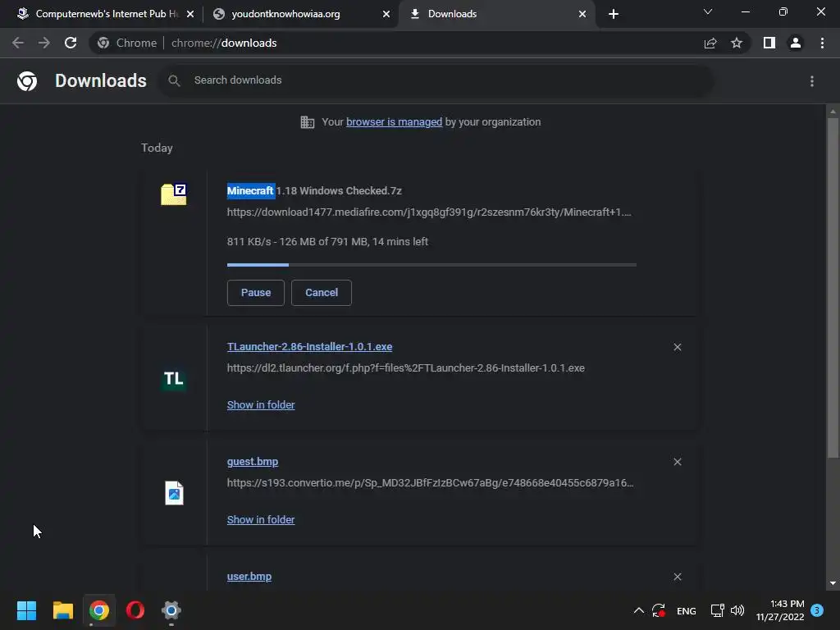Remove user.bmp from the downloads list

click(677, 577)
